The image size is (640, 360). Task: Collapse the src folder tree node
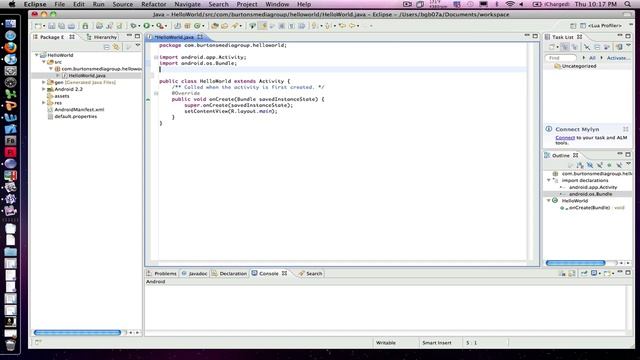[x=44, y=62]
